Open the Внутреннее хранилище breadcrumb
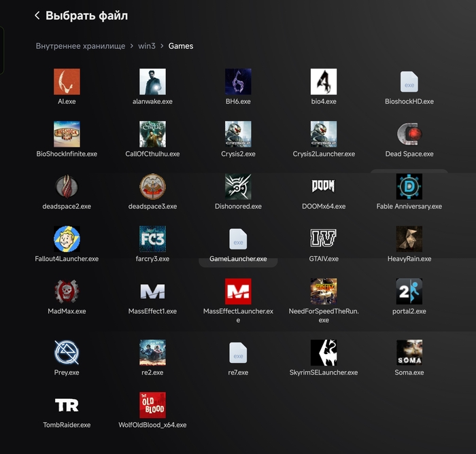Screen dimensions: 476x454 [80, 46]
